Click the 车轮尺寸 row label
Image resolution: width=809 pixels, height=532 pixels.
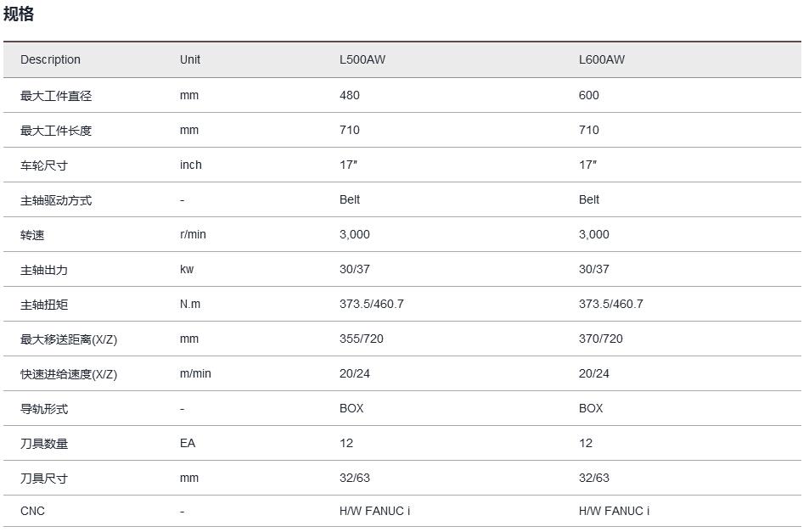pyautogui.click(x=44, y=165)
